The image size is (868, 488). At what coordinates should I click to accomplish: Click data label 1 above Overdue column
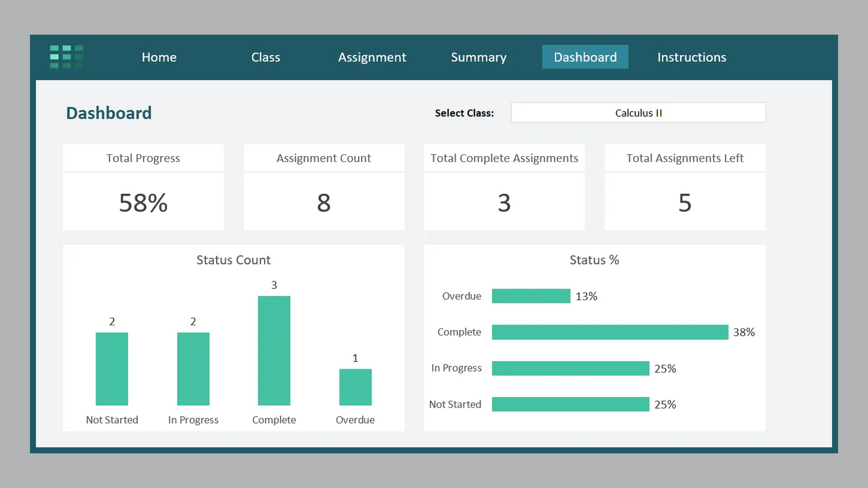356,358
